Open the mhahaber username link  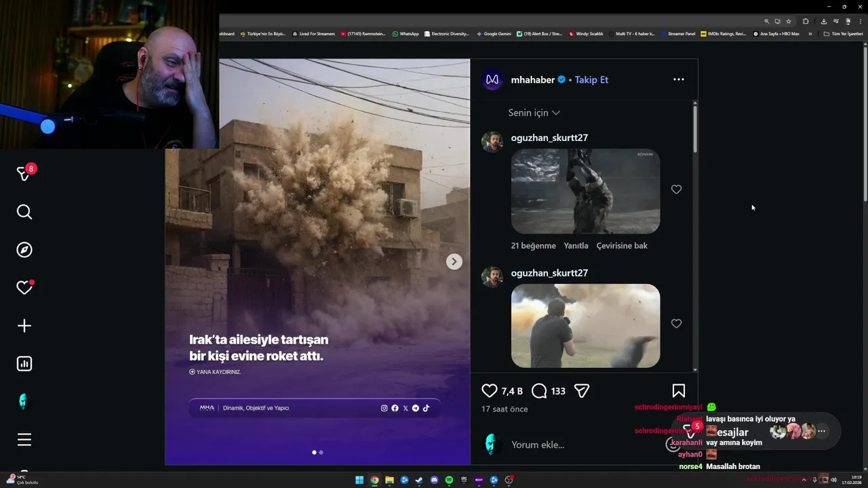pyautogui.click(x=533, y=79)
